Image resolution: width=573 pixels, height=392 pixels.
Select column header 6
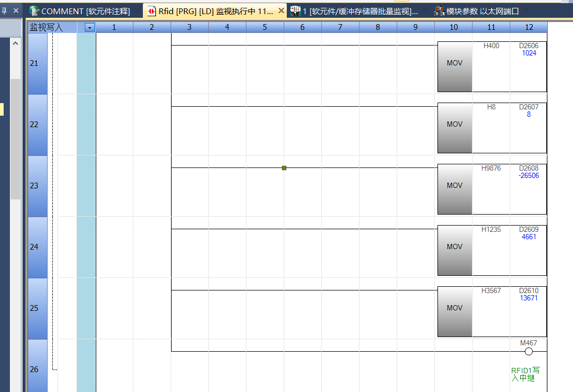[302, 27]
